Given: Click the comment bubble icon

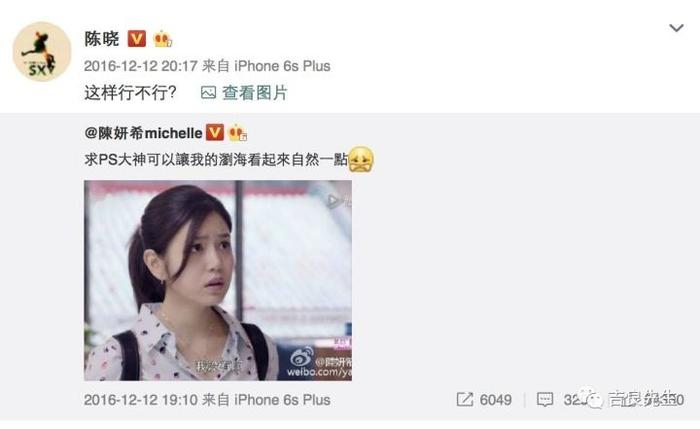Looking at the screenshot, I should coord(545,400).
